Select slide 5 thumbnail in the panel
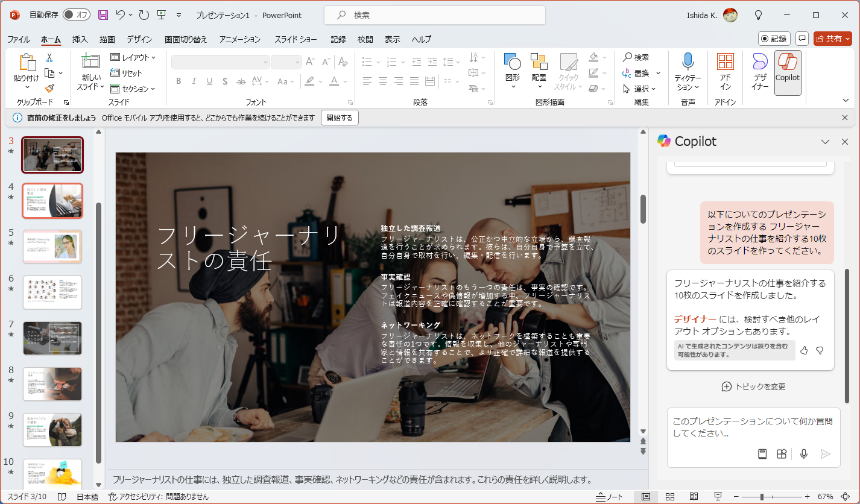 pos(52,247)
